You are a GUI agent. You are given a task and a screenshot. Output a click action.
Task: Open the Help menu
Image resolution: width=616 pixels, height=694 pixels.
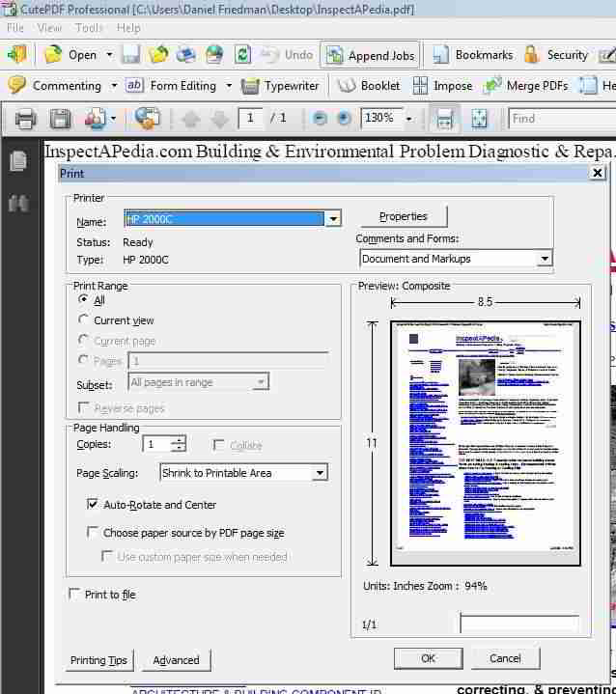click(x=128, y=28)
